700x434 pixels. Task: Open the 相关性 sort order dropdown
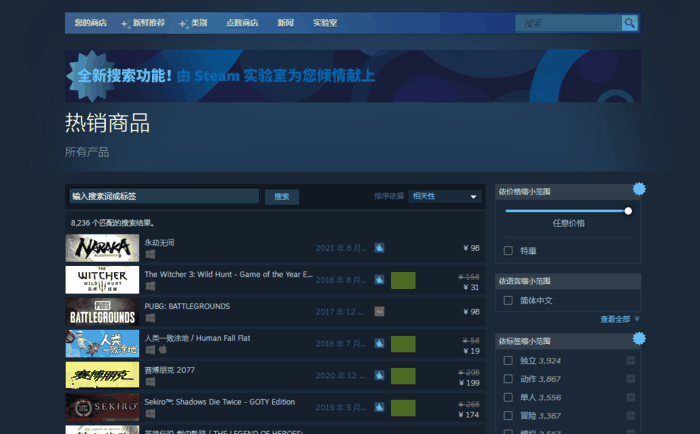pos(445,196)
